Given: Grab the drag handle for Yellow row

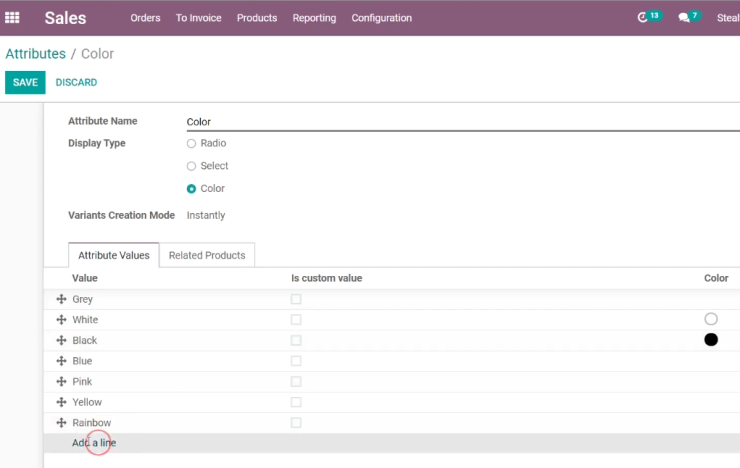Looking at the screenshot, I should point(61,402).
